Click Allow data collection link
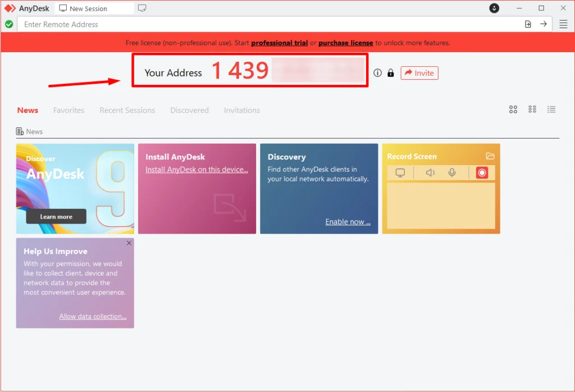The height and width of the screenshot is (392, 575). coord(93,316)
